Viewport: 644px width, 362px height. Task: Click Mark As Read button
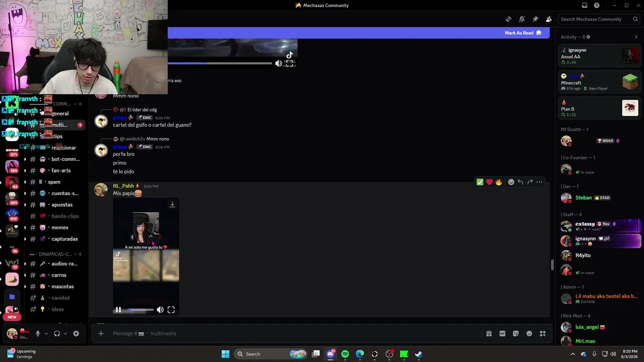coord(523,33)
